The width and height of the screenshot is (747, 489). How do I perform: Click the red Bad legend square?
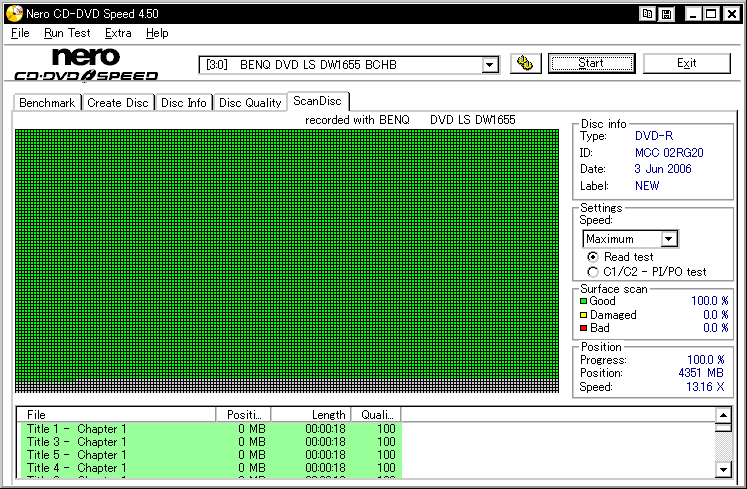tap(584, 328)
